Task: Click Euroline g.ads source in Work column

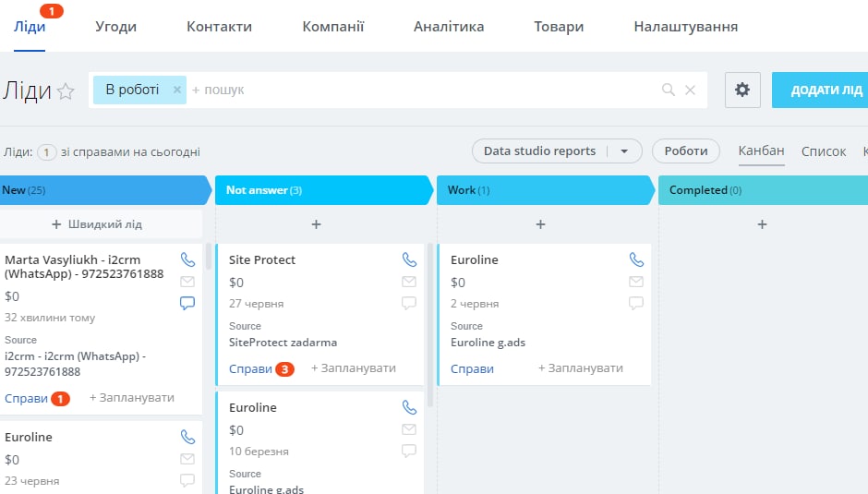Action: click(488, 343)
